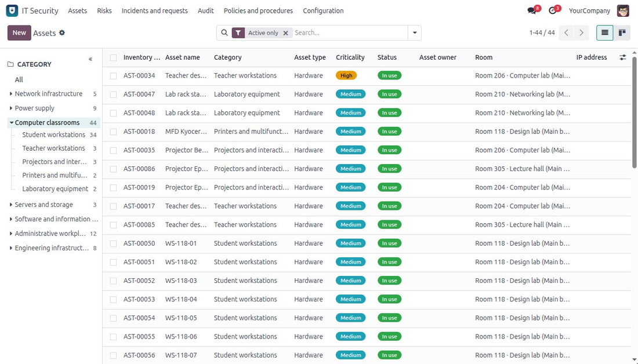Remove the Active only filter
The width and height of the screenshot is (638, 364).
point(285,33)
